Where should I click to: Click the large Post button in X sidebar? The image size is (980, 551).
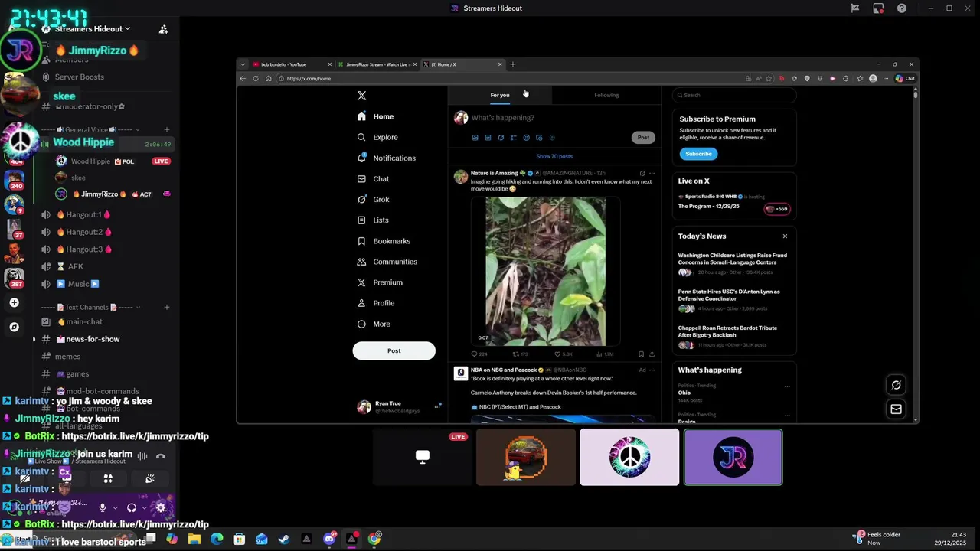coord(394,350)
